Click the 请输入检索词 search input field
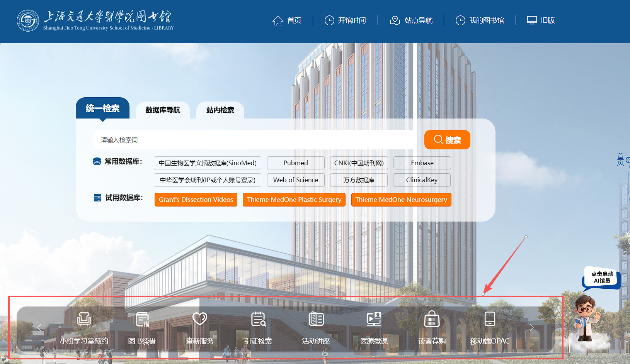 pos(255,140)
